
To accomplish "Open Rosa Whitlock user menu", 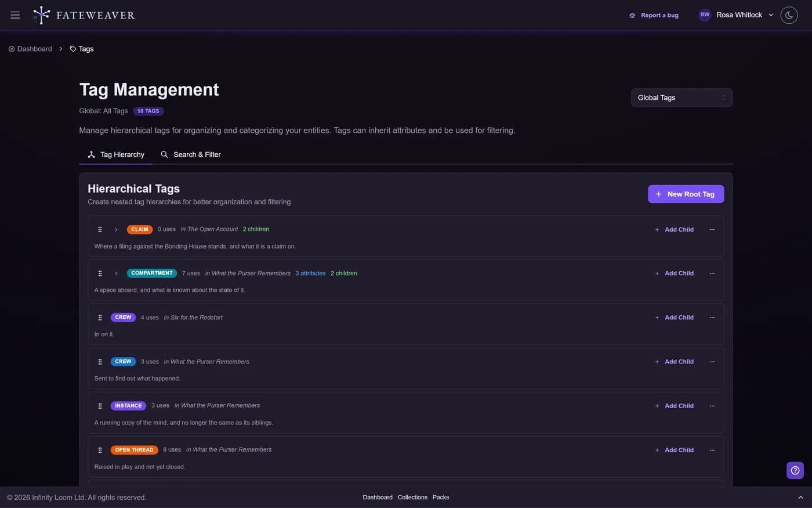I will click(736, 15).
